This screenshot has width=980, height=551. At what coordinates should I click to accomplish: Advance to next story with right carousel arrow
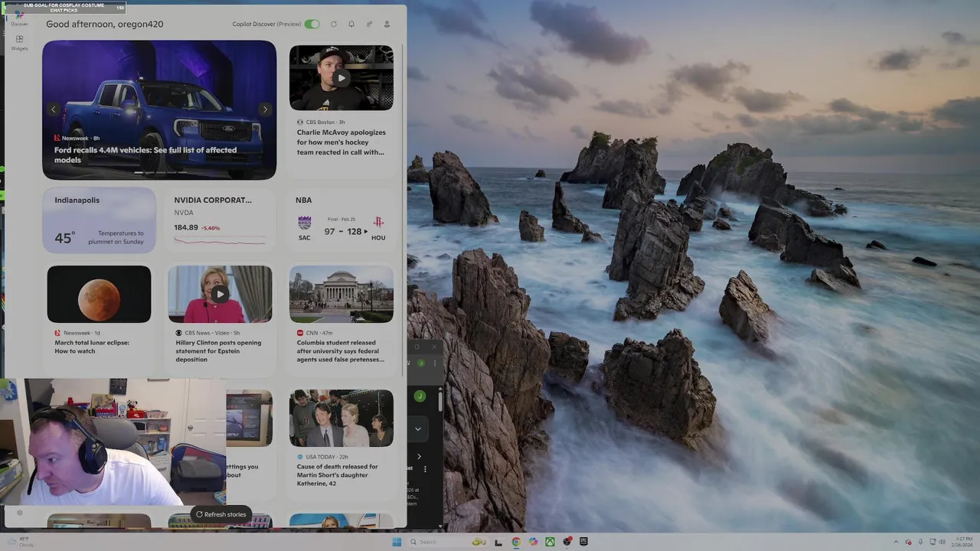point(265,109)
